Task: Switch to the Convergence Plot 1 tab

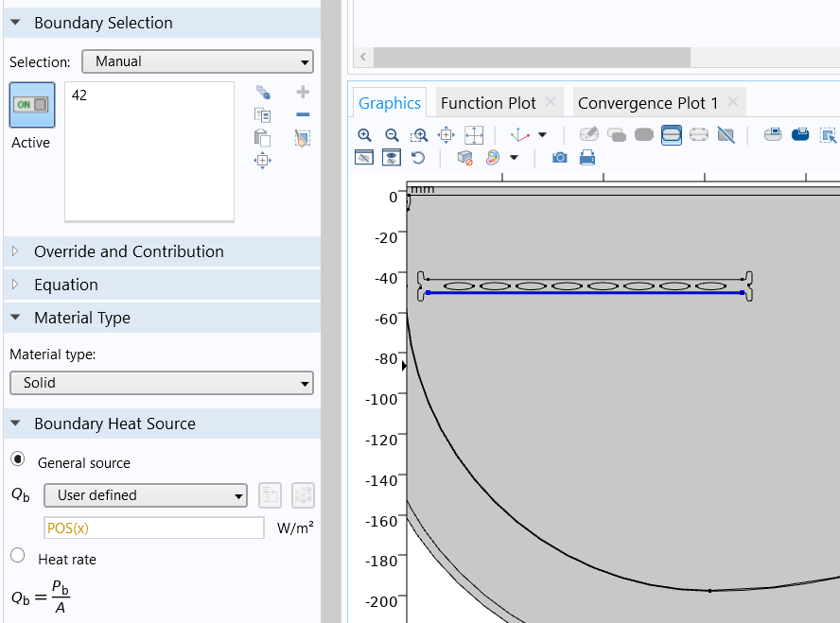Action: coord(648,103)
